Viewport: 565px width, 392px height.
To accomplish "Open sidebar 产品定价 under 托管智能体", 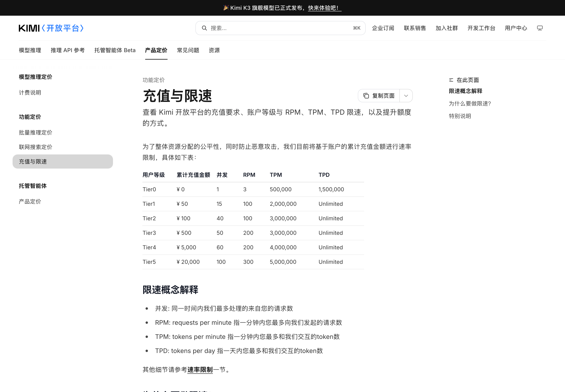I will point(30,202).
